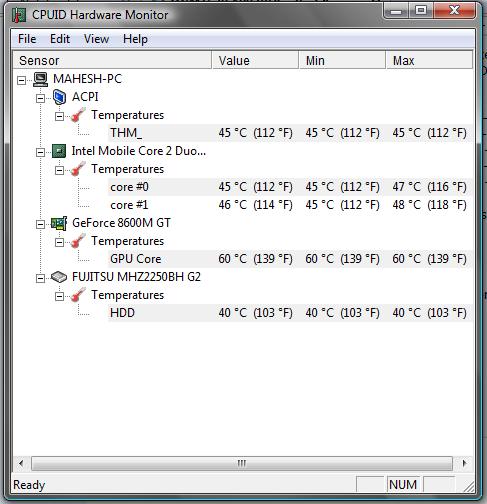The height and width of the screenshot is (504, 487).
Task: Click the FUJITSU hard drive icon
Action: tap(59, 277)
